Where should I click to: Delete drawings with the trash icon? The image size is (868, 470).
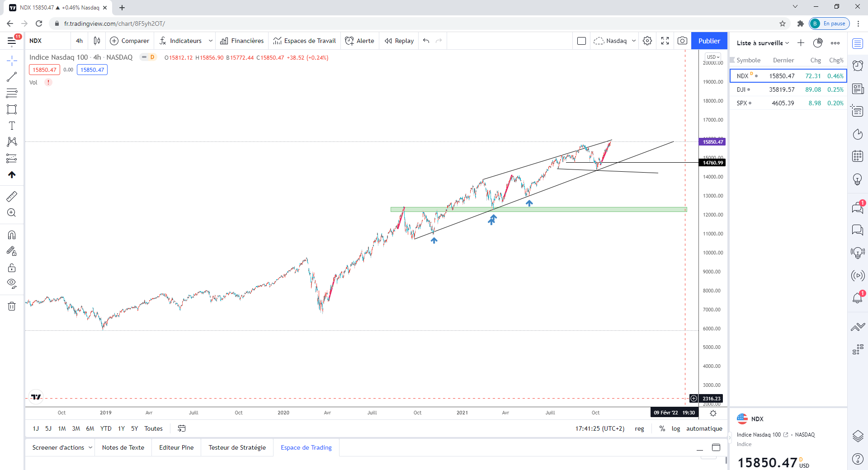coord(12,306)
